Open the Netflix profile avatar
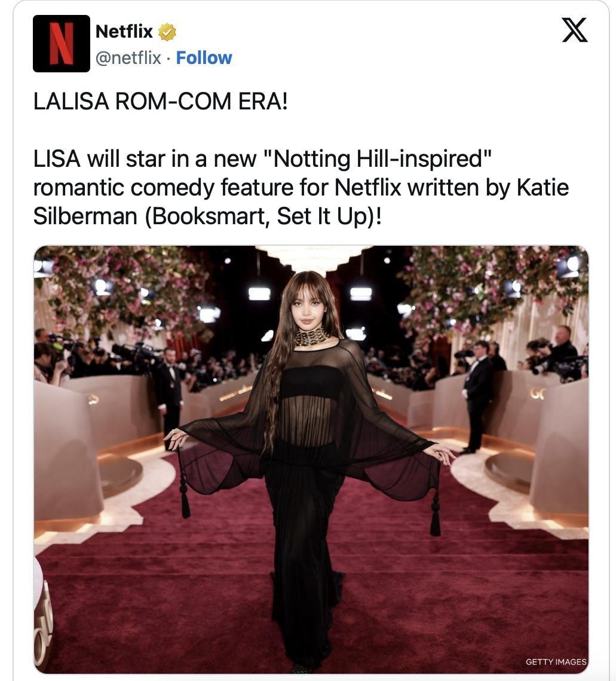Viewport: 616px width, 681px height. [x=61, y=44]
